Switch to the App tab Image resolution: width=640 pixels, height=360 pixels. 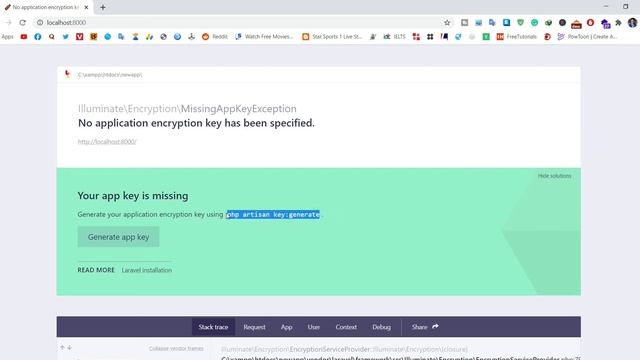287,327
